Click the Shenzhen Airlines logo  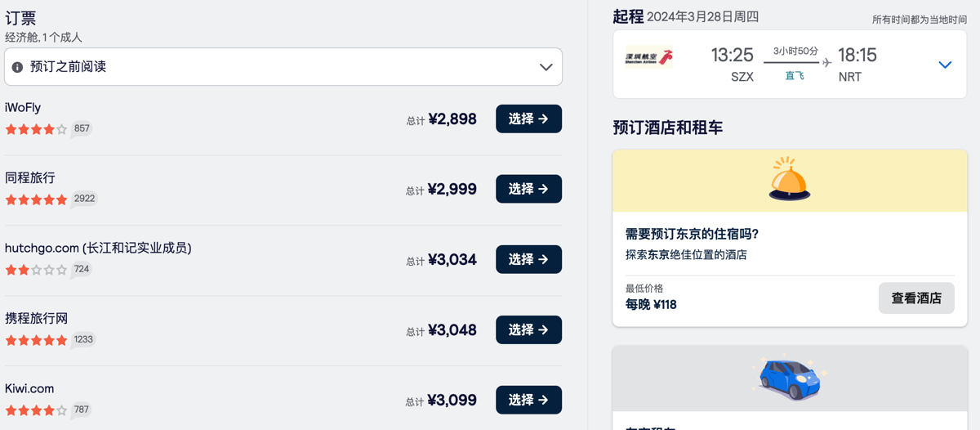coord(649,57)
